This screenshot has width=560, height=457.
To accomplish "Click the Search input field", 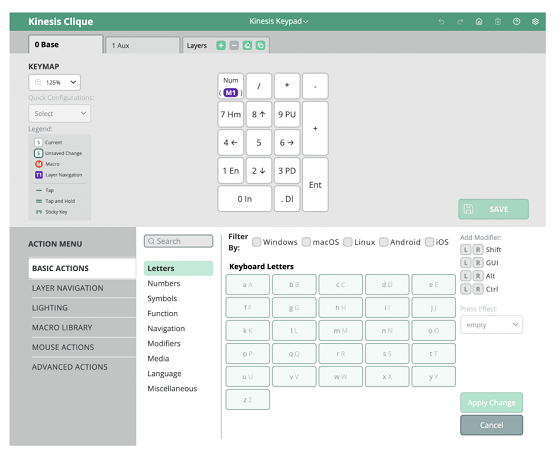I will (179, 241).
